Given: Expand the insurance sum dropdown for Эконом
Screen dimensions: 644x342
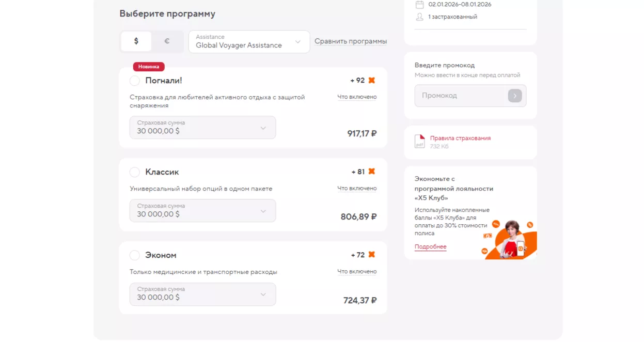Looking at the screenshot, I should pyautogui.click(x=202, y=294).
